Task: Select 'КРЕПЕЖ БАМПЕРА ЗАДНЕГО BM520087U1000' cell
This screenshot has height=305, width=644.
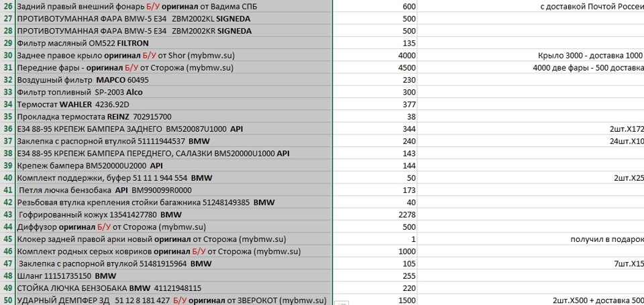Action: point(174,129)
